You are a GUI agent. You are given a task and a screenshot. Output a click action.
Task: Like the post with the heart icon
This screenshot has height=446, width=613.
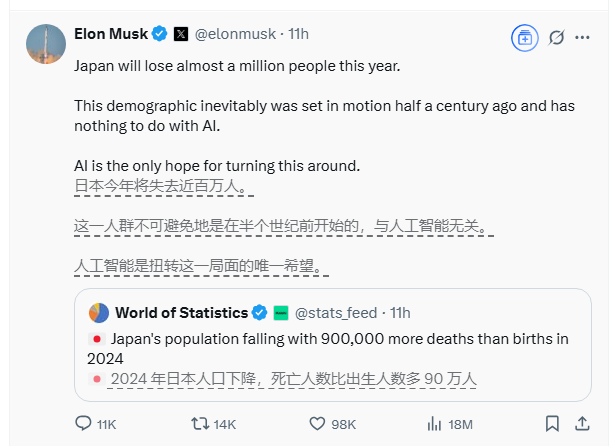317,424
